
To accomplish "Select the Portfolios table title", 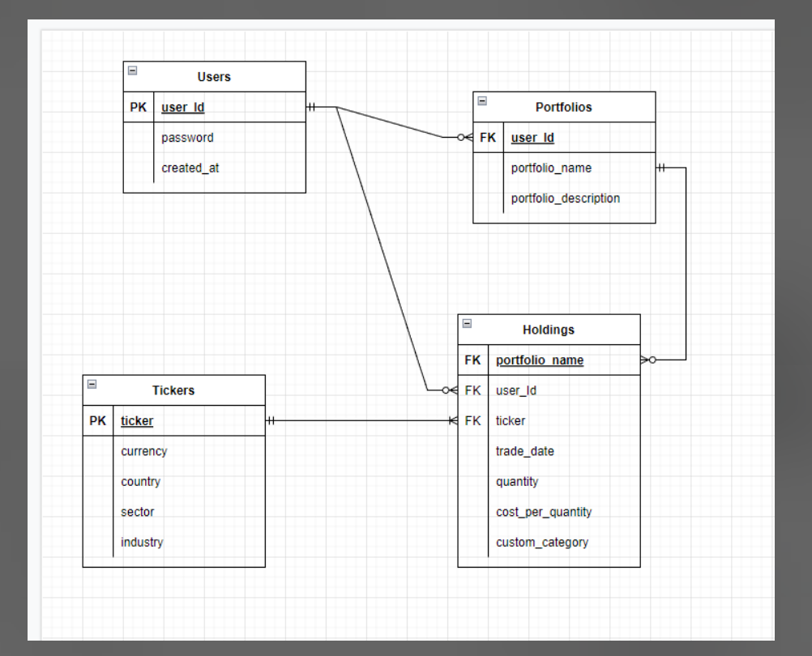I will coord(563,107).
